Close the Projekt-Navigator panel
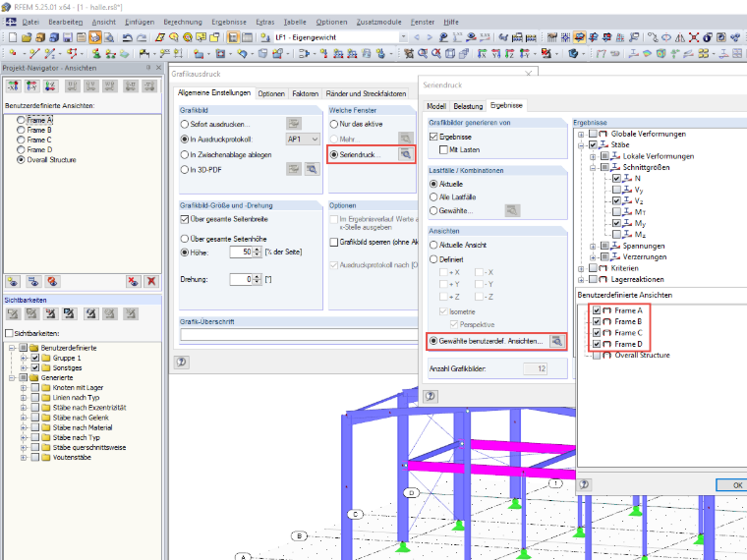This screenshot has width=747, height=560. point(158,68)
